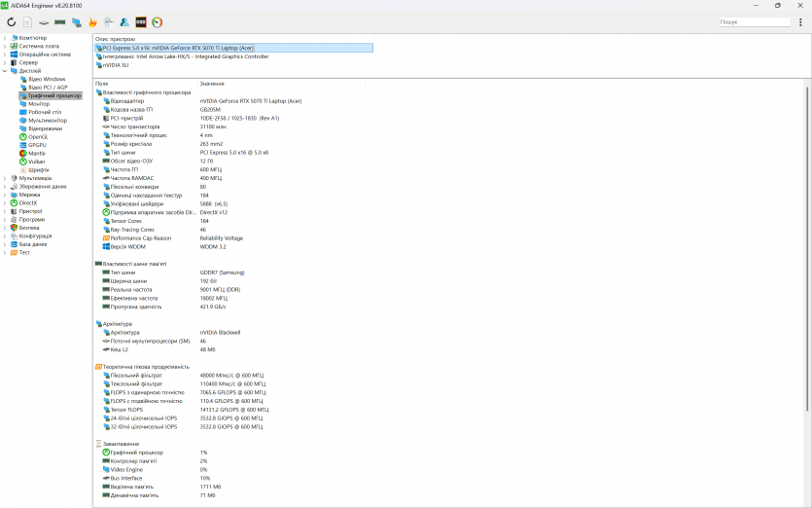Open GPGPU under Дисплей

(x=37, y=145)
